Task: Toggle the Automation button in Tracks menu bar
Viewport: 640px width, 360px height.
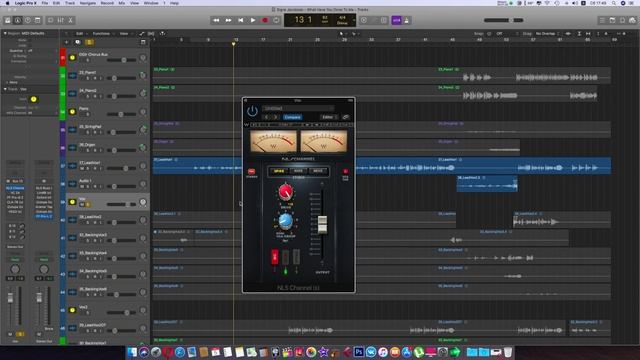Action: (142, 33)
